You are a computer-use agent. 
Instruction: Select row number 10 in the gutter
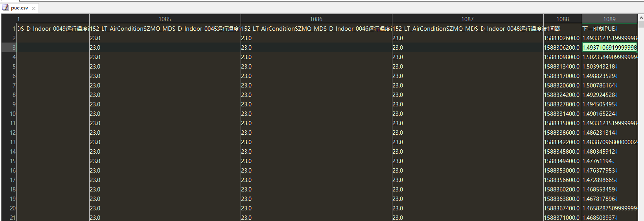(x=9, y=114)
